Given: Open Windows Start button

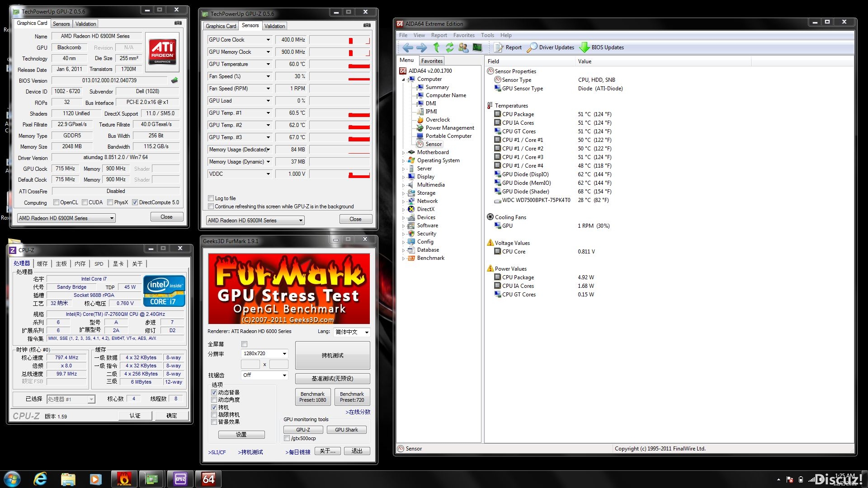Looking at the screenshot, I should [x=12, y=479].
